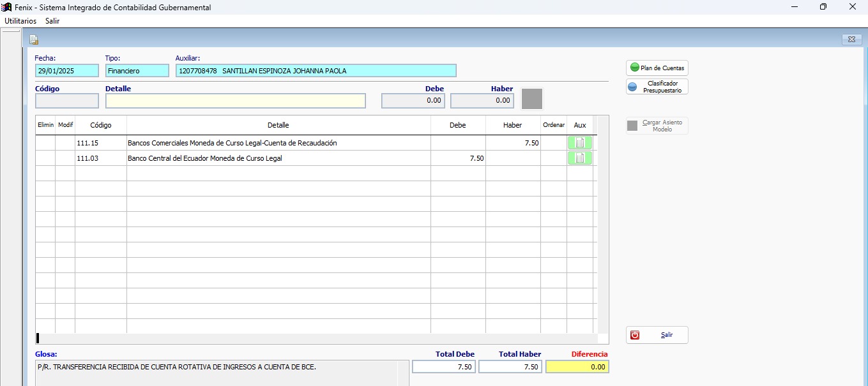Open the Utilitarios menu
The height and width of the screenshot is (386, 868).
20,20
